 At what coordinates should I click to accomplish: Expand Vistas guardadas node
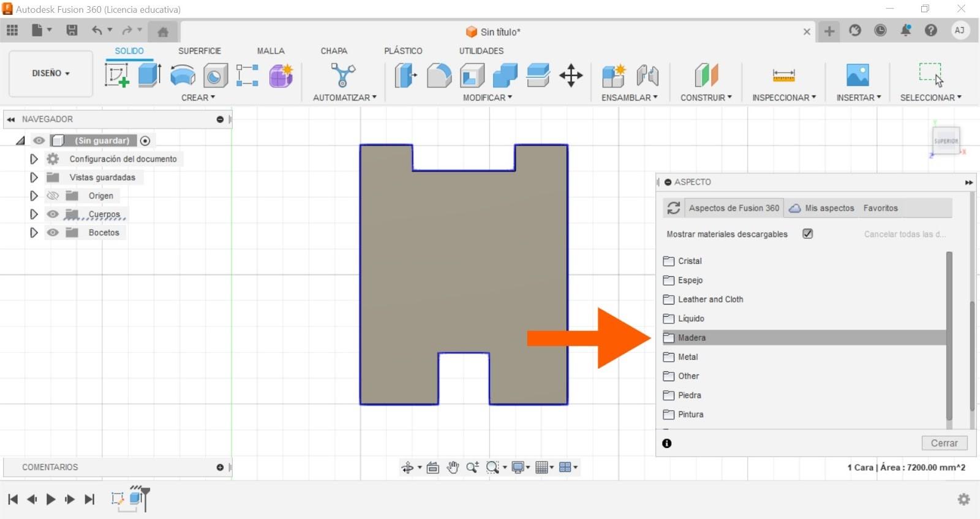pos(34,177)
